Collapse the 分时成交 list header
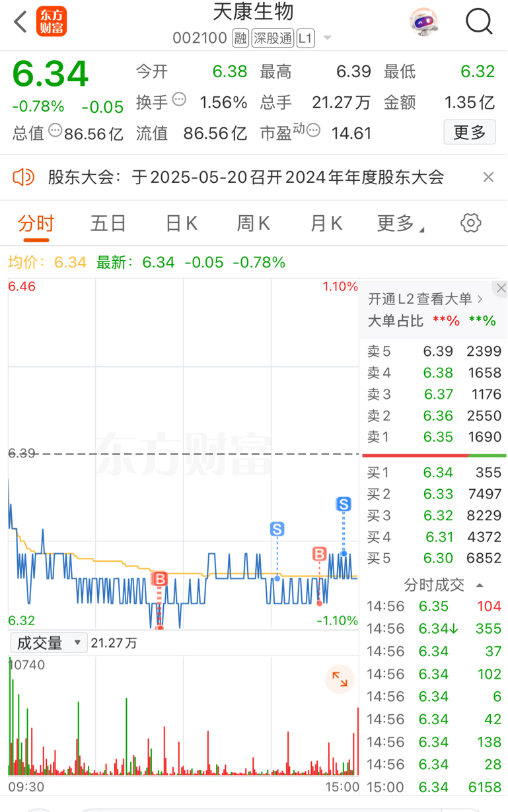Screen dimensions: 508x812 click(x=443, y=584)
